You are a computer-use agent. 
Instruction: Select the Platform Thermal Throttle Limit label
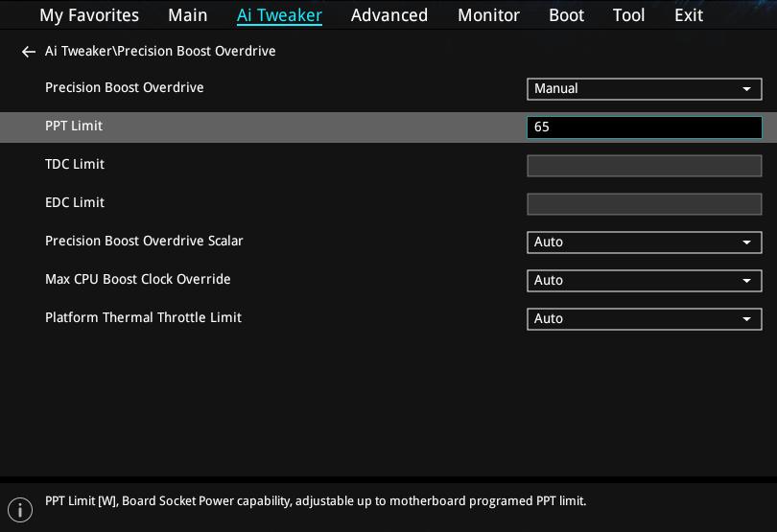pyautogui.click(x=143, y=317)
